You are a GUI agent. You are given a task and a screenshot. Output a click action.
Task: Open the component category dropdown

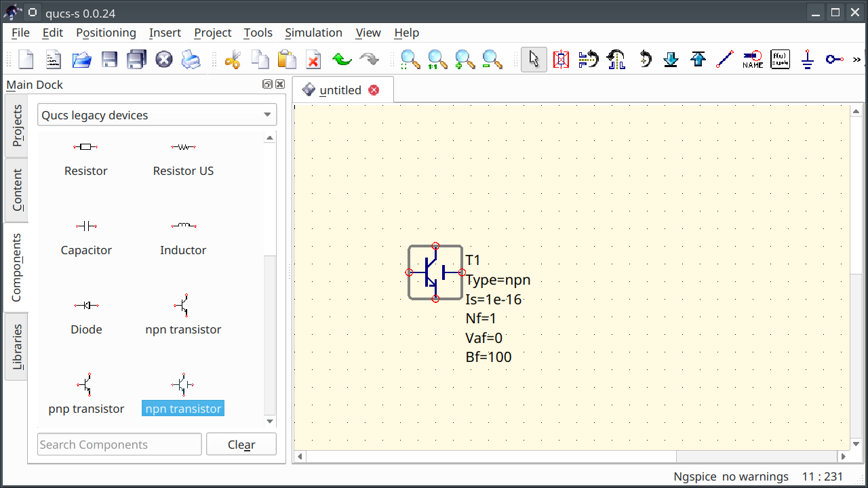point(157,115)
